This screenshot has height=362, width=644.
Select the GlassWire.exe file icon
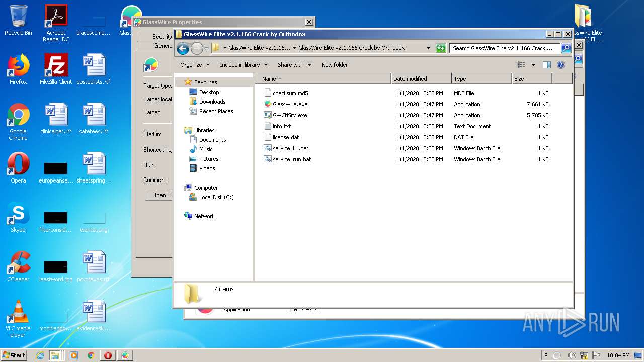tap(268, 104)
